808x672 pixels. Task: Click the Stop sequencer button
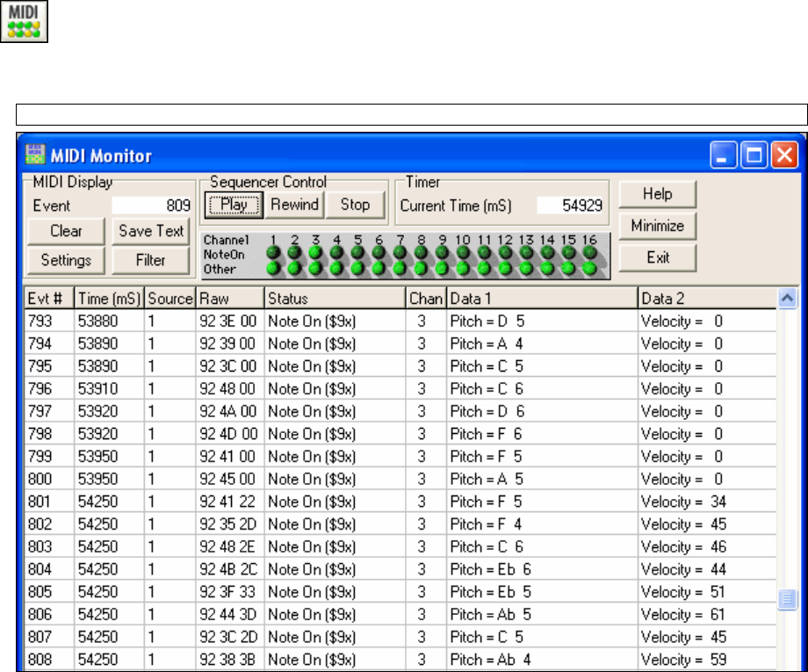click(x=355, y=205)
